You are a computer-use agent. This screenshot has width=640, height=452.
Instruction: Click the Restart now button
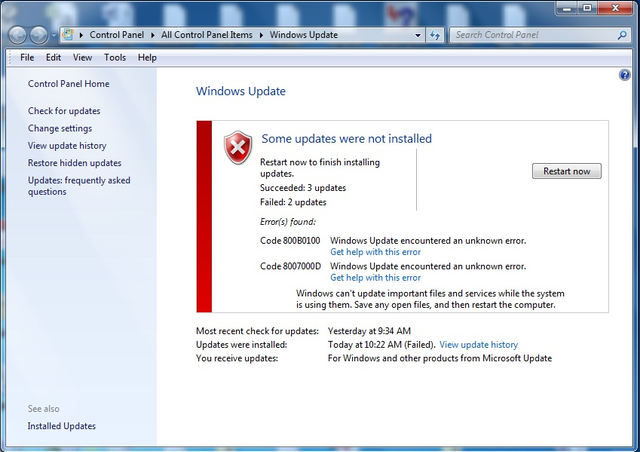click(567, 171)
